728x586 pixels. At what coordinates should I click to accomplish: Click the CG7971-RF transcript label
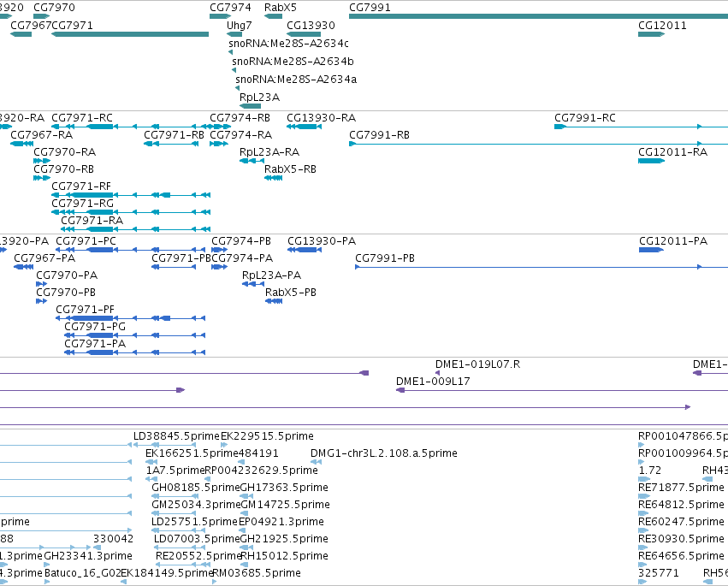81,186
